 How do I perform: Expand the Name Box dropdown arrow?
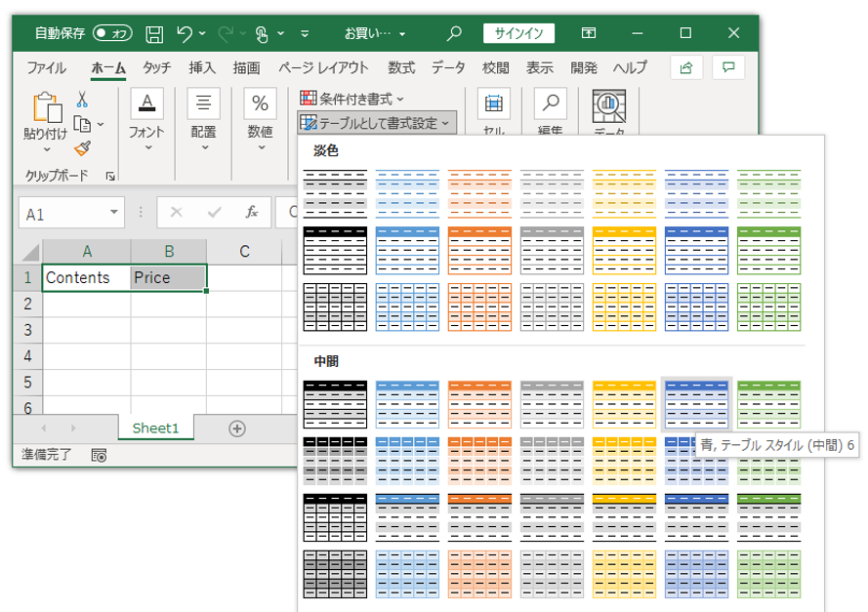114,213
